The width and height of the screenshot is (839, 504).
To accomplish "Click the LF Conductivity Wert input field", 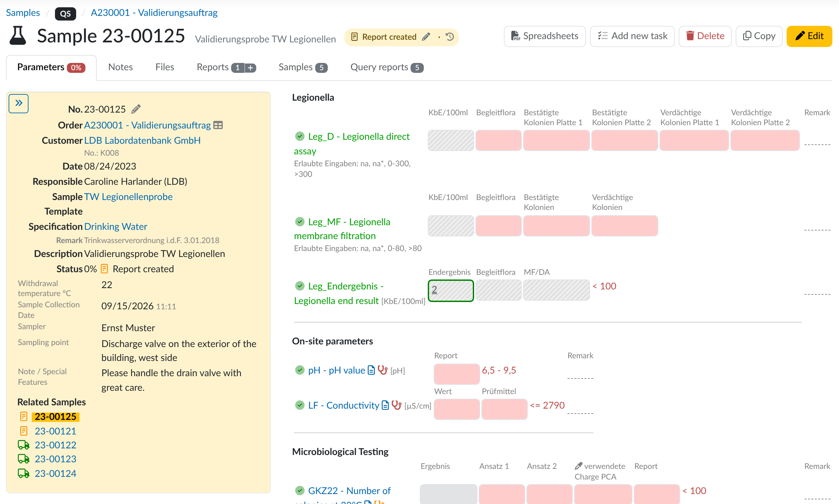I will pyautogui.click(x=456, y=409).
